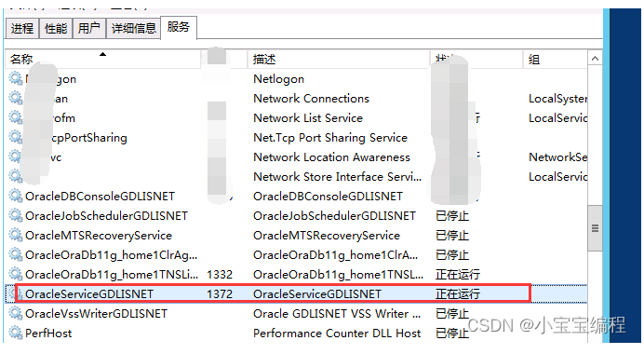Click Network List Service description

(x=308, y=118)
